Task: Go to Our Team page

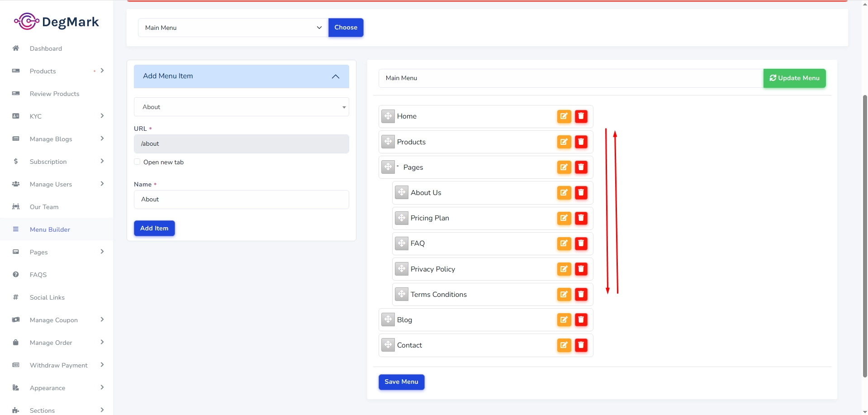Action: point(44,207)
